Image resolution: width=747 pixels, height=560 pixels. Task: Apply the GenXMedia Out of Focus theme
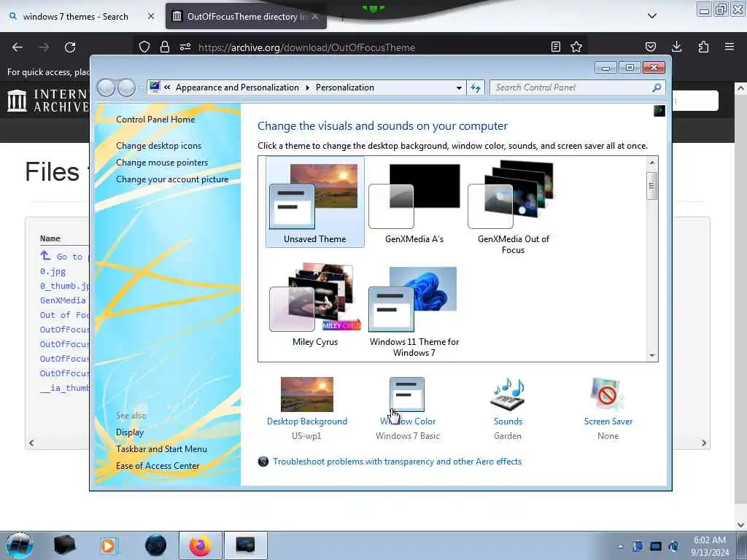tap(513, 206)
